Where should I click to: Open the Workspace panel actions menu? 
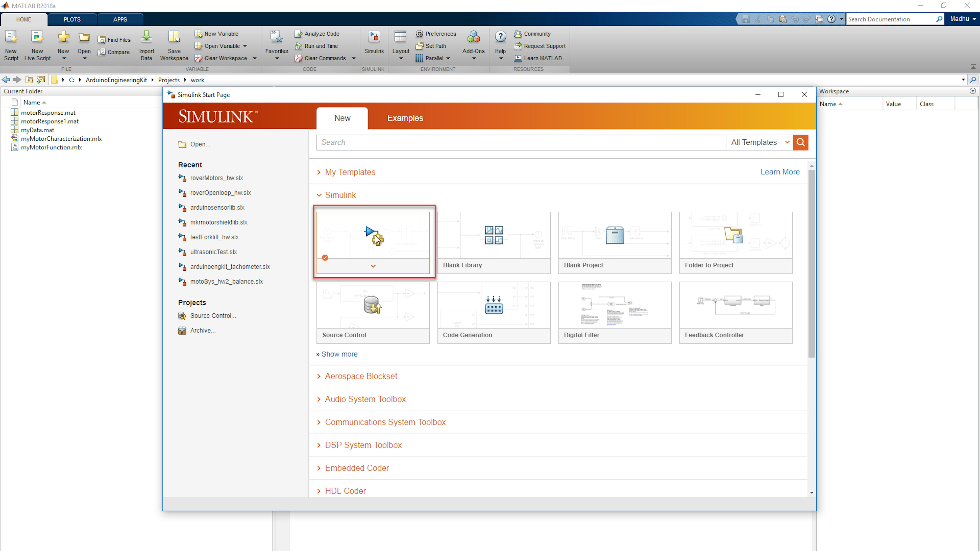coord(973,91)
